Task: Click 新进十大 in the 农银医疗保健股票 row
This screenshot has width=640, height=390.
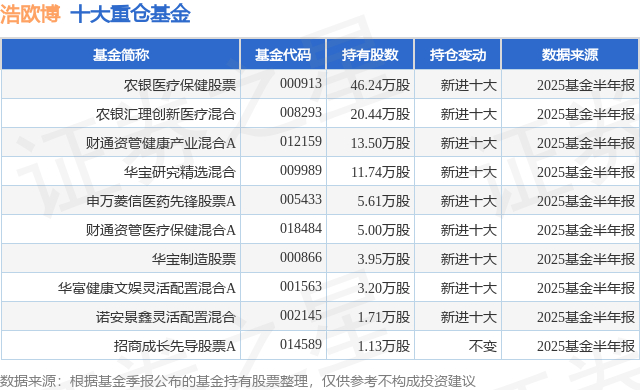Action: (469, 85)
